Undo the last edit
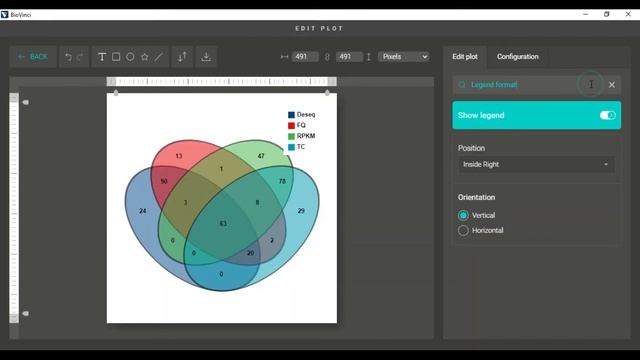 pos(68,57)
